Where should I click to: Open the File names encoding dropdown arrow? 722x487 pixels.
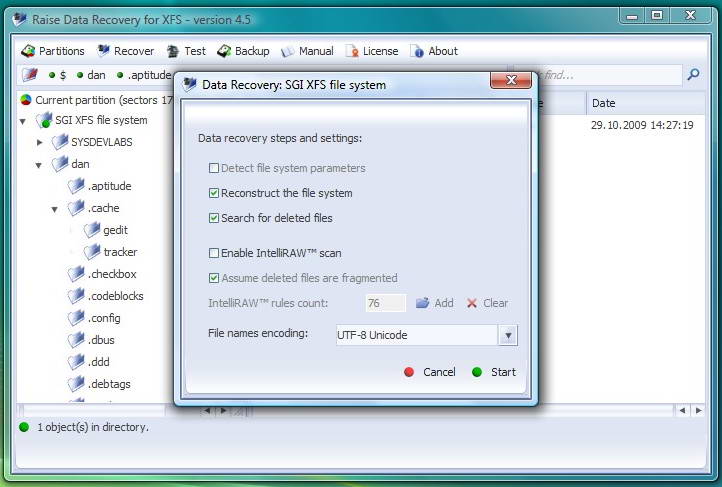(508, 335)
